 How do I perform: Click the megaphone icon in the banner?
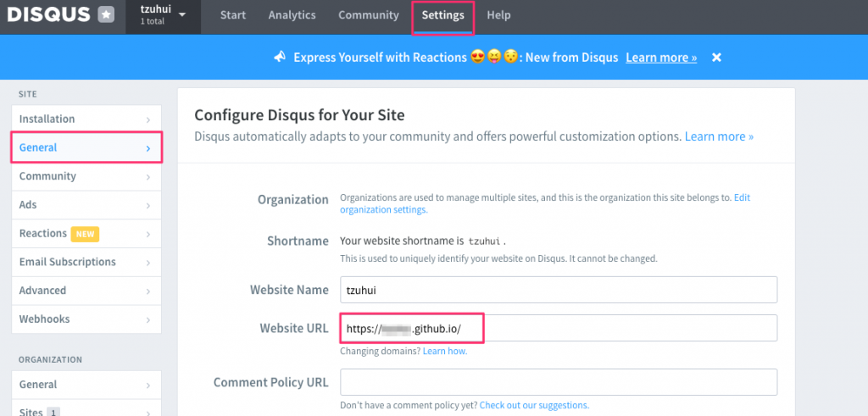click(x=280, y=57)
